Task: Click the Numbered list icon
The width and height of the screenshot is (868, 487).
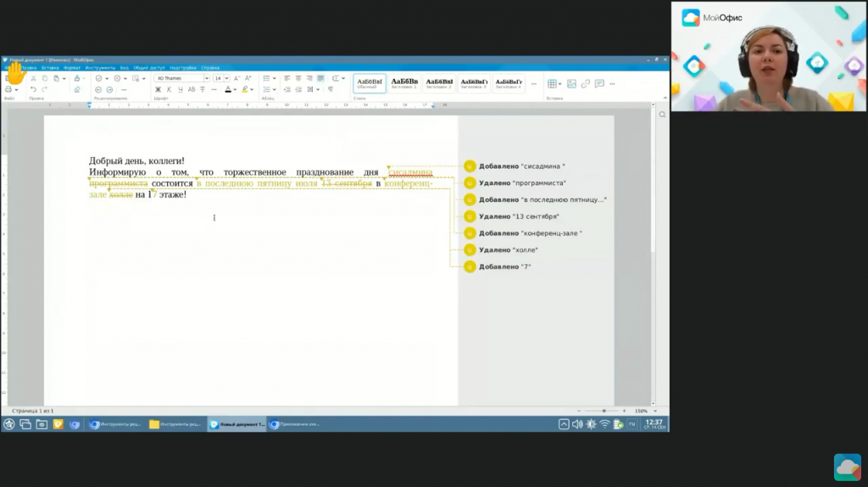Action: [266, 89]
